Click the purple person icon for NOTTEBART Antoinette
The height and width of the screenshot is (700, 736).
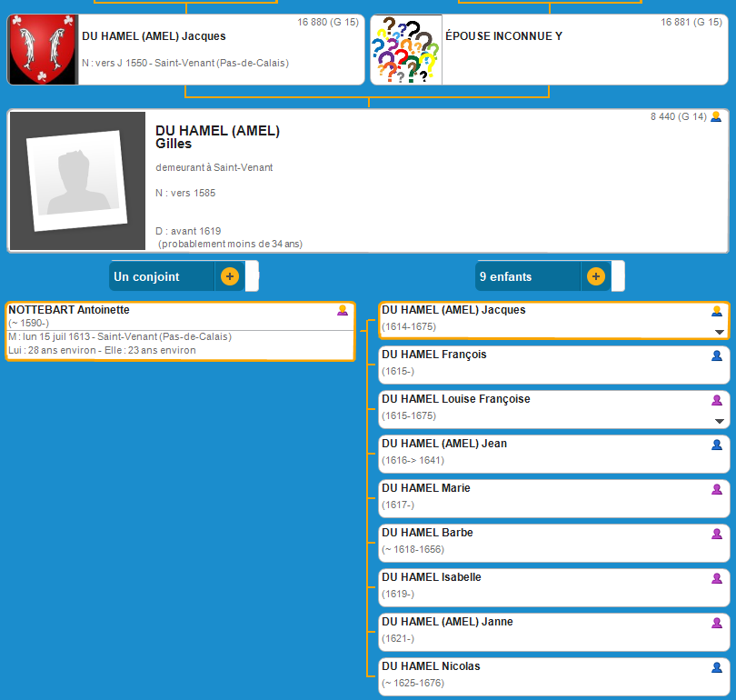point(343,310)
